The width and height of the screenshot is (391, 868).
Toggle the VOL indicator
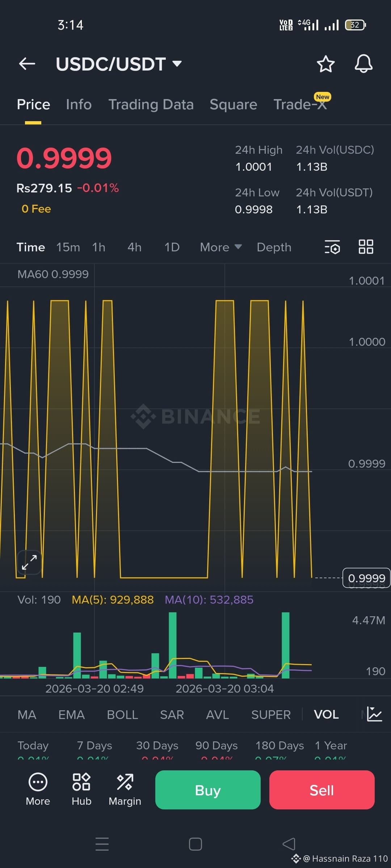click(x=326, y=715)
